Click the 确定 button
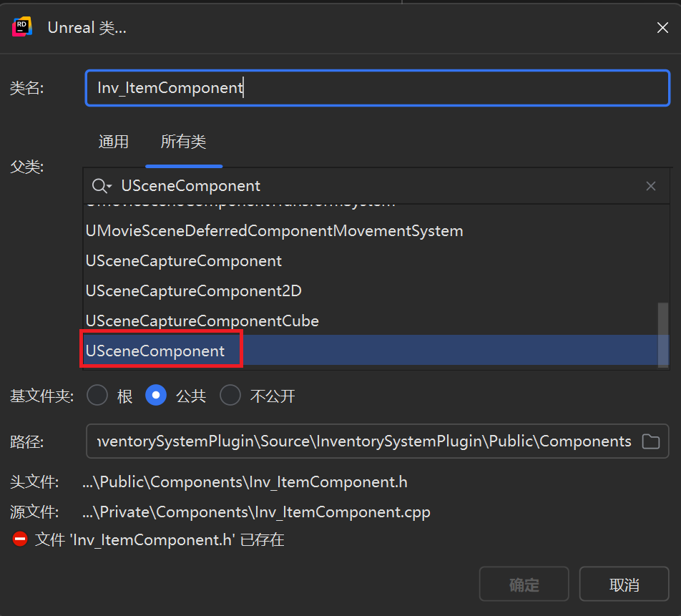Viewport: 681px width, 616px height. coord(524,584)
